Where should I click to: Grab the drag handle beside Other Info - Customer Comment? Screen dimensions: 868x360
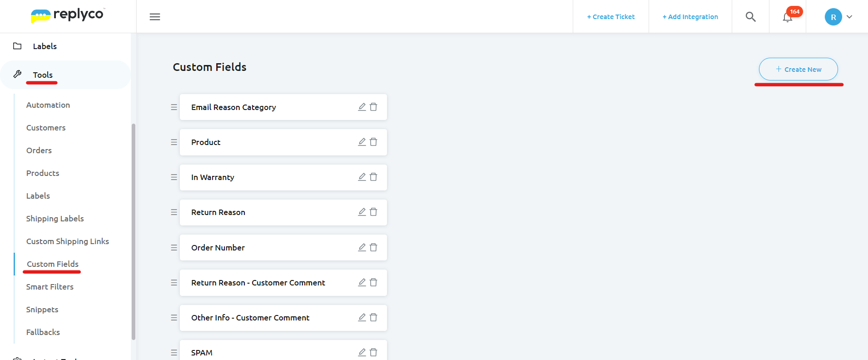pos(174,318)
